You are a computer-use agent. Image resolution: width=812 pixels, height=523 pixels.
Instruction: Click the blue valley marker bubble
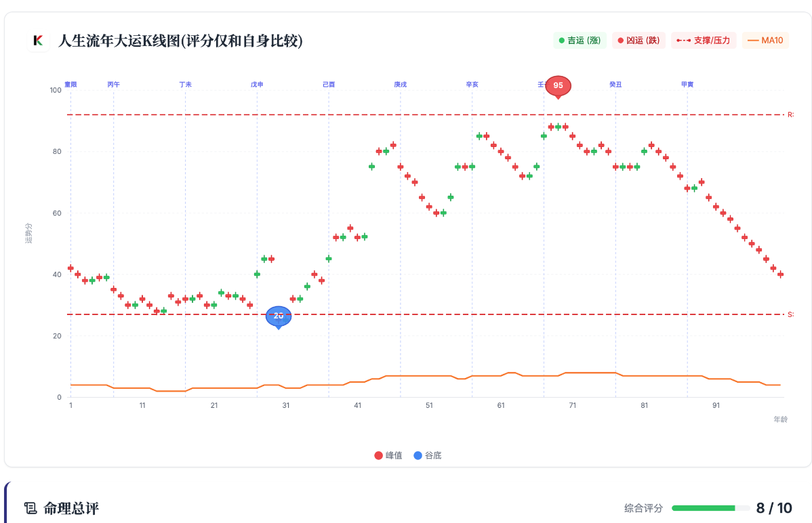278,316
